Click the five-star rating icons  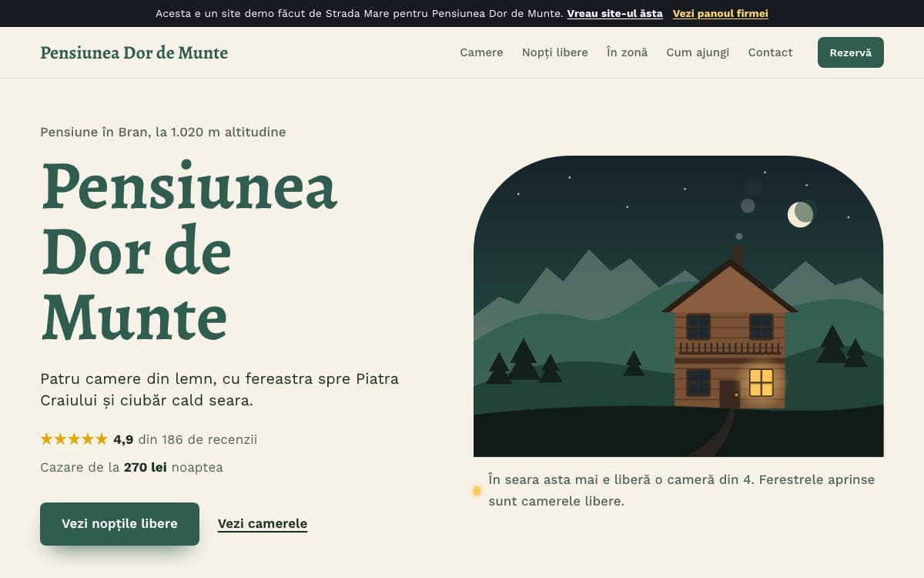(74, 439)
